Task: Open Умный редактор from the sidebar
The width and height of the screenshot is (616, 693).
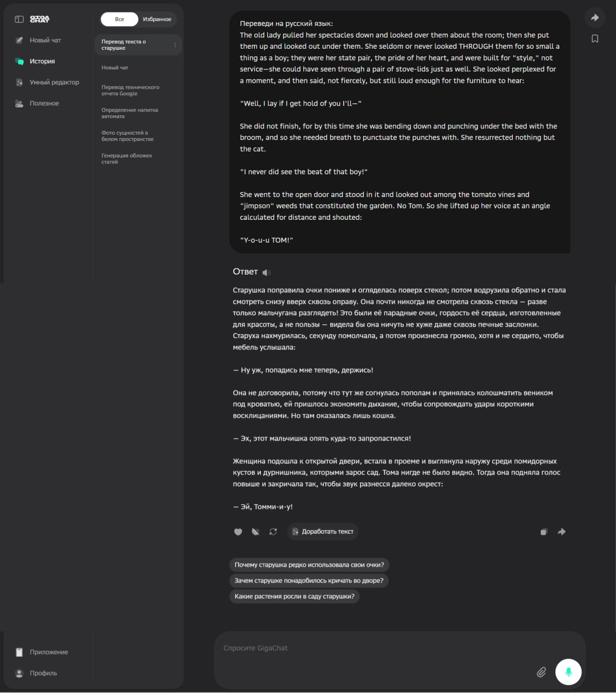Action: (x=54, y=82)
